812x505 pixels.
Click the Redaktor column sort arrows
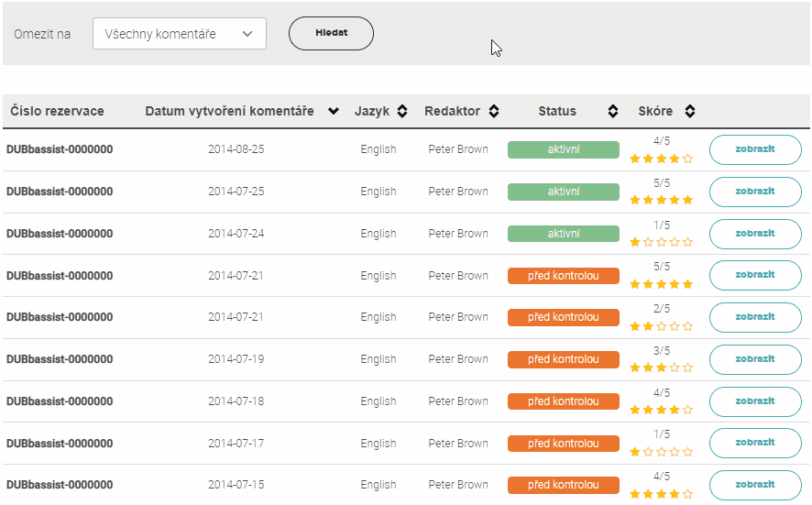click(494, 112)
